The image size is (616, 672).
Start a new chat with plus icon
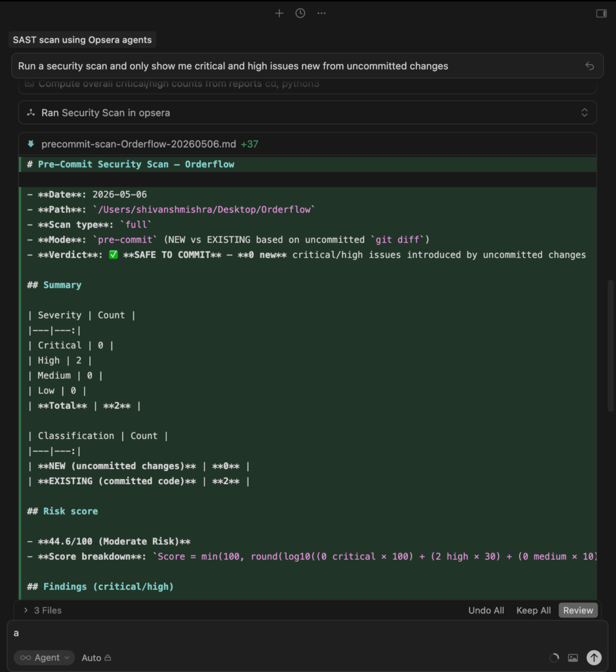tap(279, 13)
